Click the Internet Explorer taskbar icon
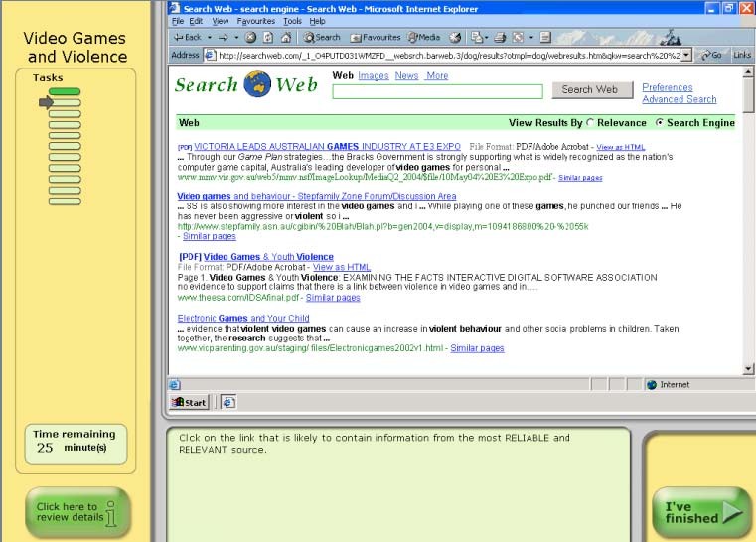Screen dimensions: 756x542 pos(228,402)
